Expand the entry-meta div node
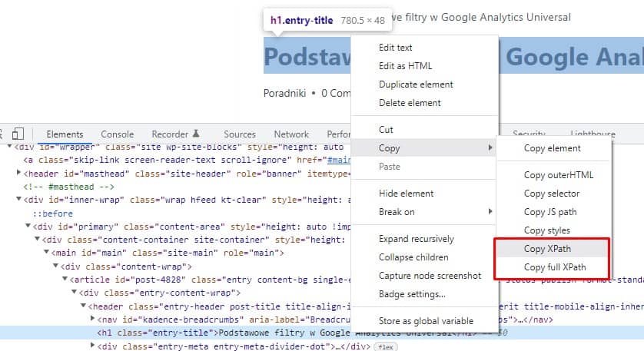Screen dimensions: 644x351 tap(93, 346)
